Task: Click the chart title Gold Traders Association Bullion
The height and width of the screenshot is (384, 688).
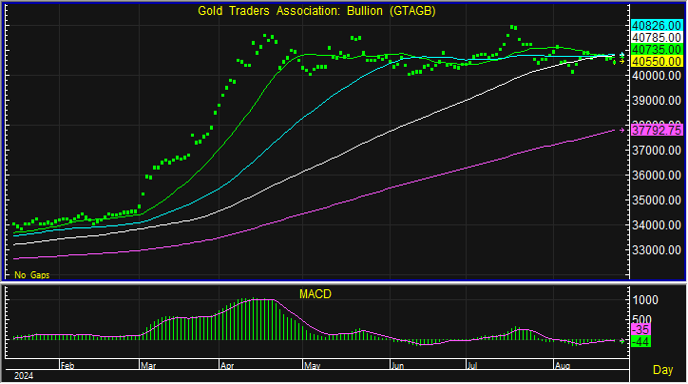Action: [316, 11]
